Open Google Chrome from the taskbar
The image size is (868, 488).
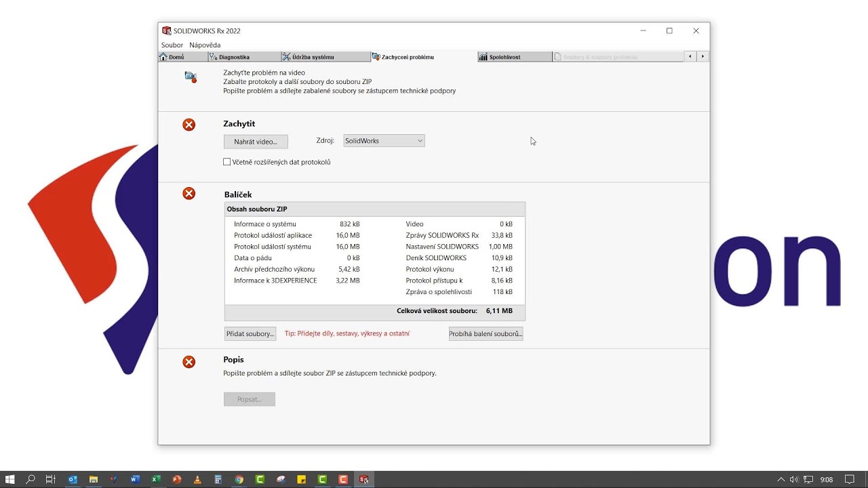point(239,479)
